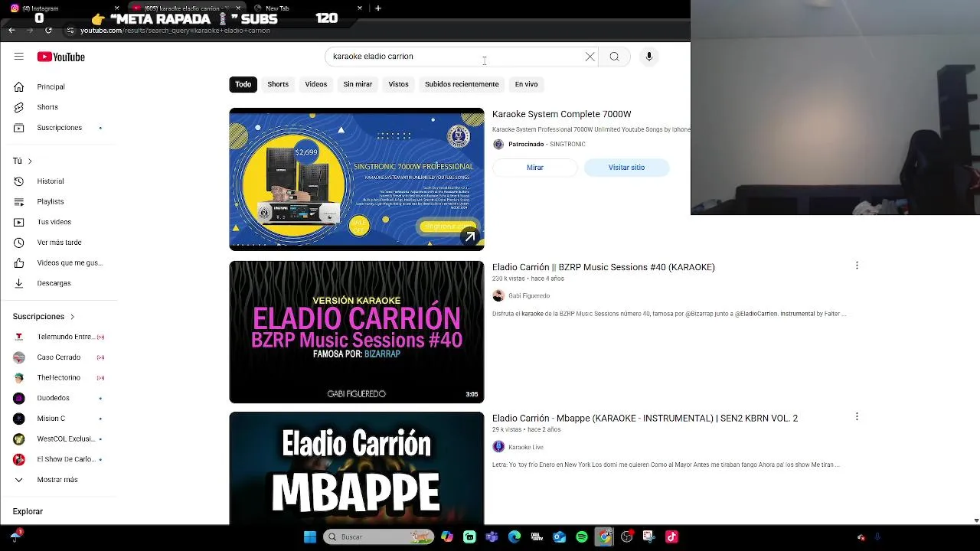Open the YouTube hamburger guide menu

point(19,57)
